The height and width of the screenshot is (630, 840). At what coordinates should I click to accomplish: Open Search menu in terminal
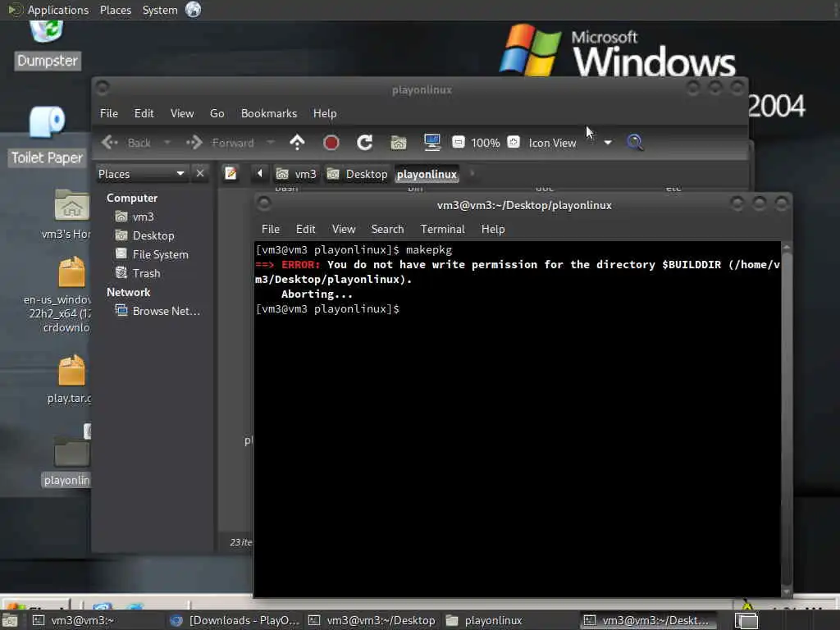[x=387, y=230]
